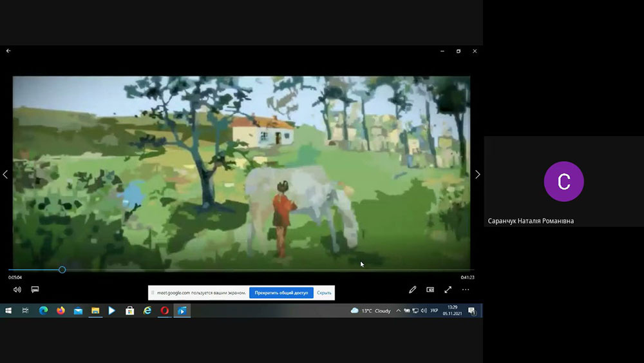
Task: Click the pencil edit icon
Action: tap(412, 290)
